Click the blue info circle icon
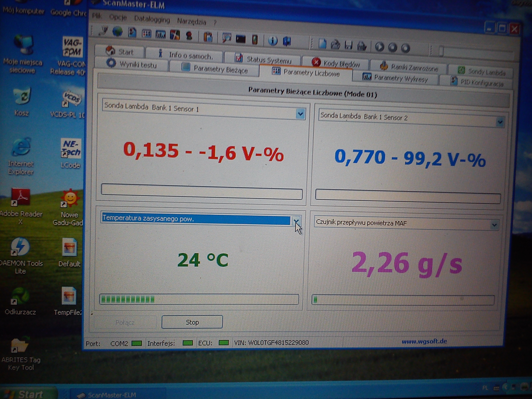This screenshot has width=532, height=399. (x=273, y=41)
